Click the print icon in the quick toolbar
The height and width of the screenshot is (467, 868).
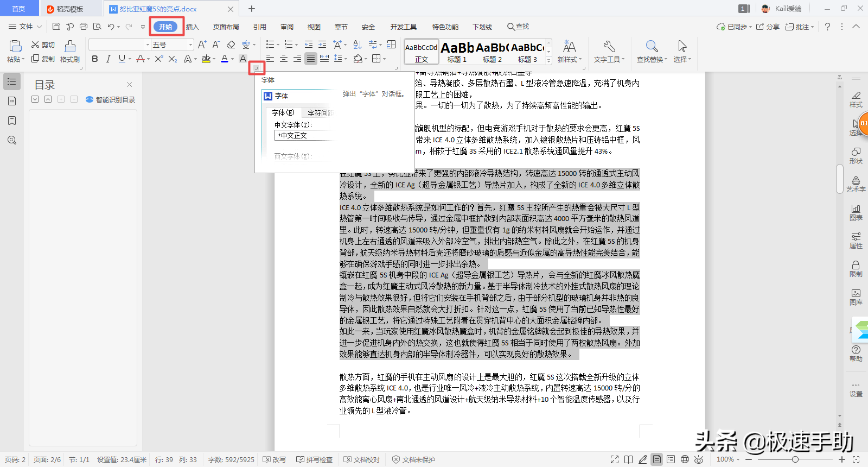pos(84,26)
